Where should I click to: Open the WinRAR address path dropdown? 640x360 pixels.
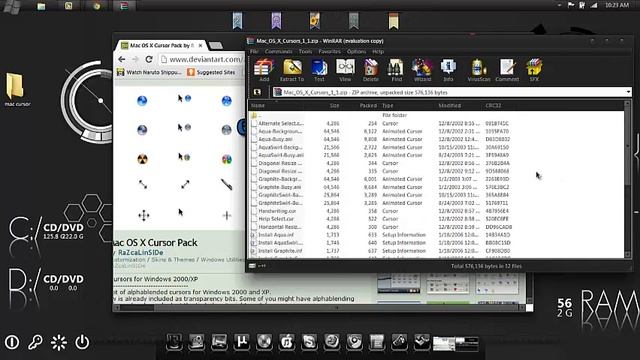click(x=628, y=92)
